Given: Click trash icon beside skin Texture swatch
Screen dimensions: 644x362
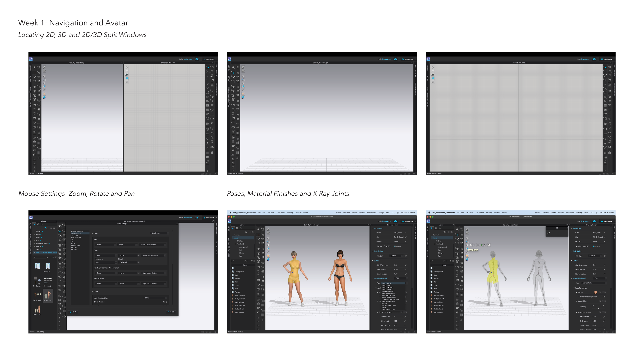Looking at the screenshot, I should click(605, 292).
